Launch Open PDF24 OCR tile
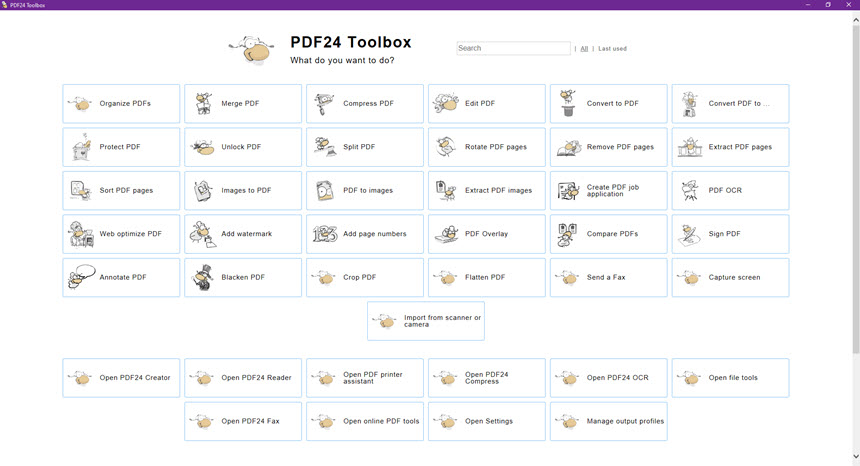The height and width of the screenshot is (466, 860). point(608,378)
